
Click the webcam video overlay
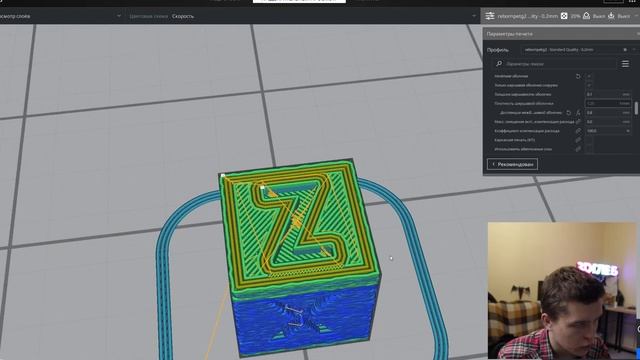562,290
